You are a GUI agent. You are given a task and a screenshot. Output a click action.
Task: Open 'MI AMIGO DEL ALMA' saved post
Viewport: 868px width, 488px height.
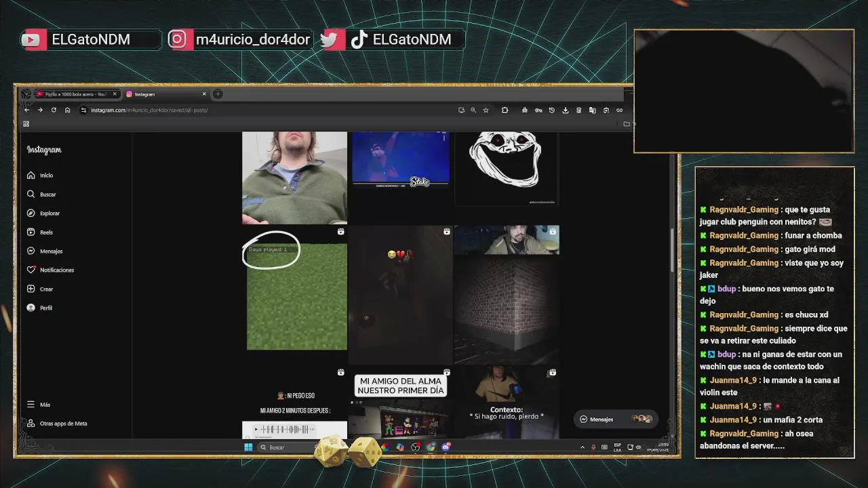pyautogui.click(x=400, y=403)
